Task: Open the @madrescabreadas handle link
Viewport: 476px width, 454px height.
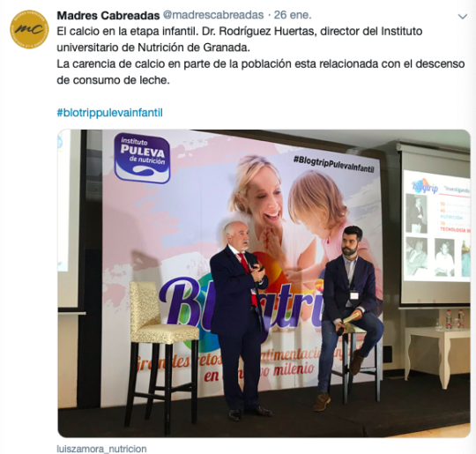Action: pos(213,15)
